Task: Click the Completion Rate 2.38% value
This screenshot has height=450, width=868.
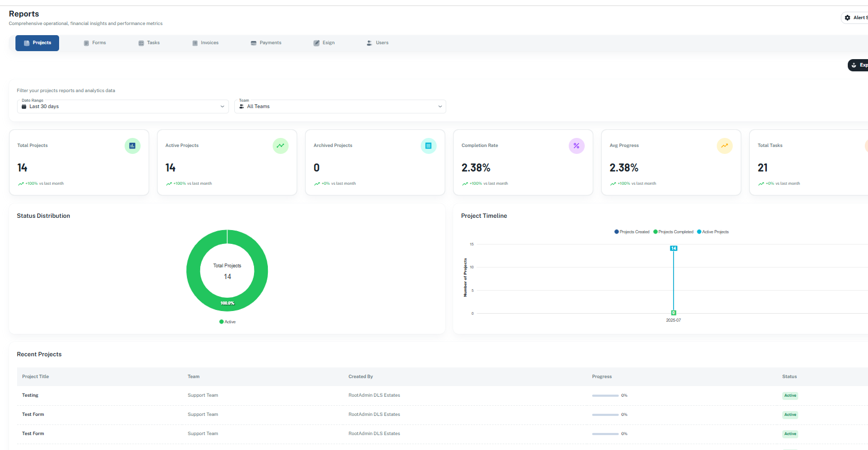Action: pyautogui.click(x=476, y=168)
